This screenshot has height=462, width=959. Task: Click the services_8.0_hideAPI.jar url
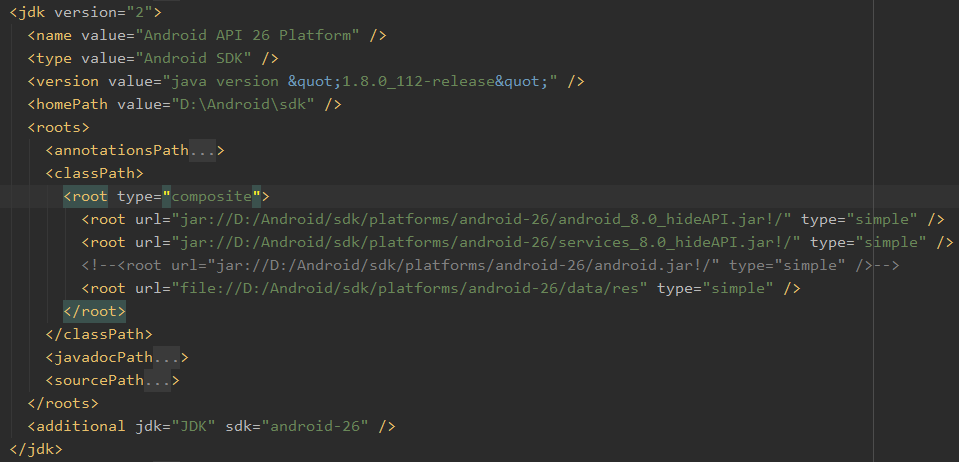coord(486,243)
